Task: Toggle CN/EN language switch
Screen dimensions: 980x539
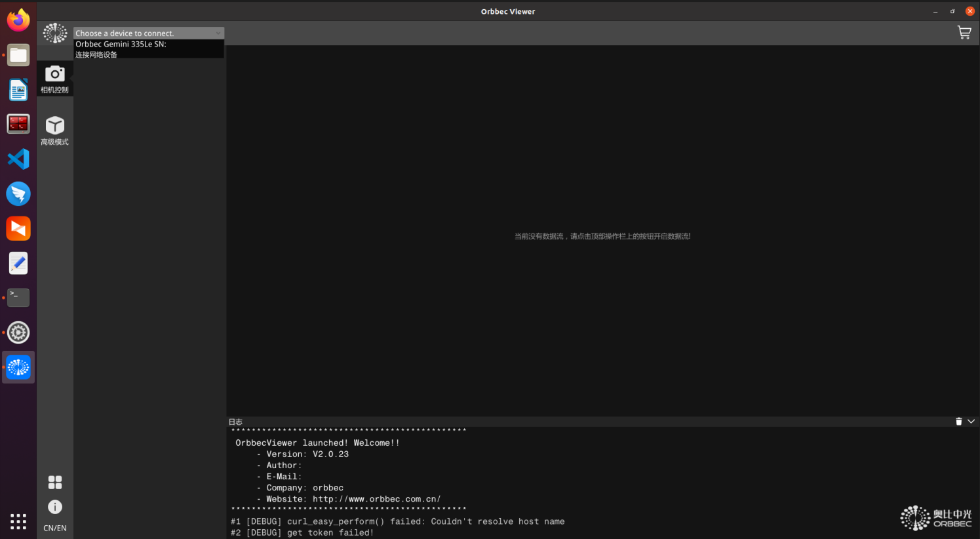Action: pyautogui.click(x=55, y=528)
